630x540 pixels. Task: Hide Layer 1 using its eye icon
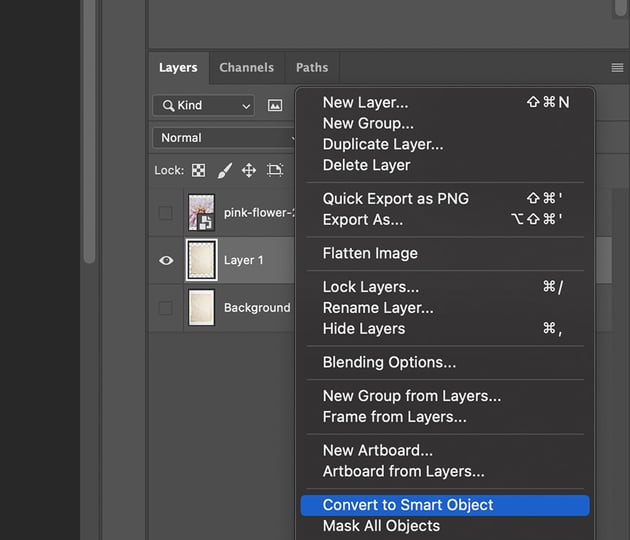(x=166, y=260)
